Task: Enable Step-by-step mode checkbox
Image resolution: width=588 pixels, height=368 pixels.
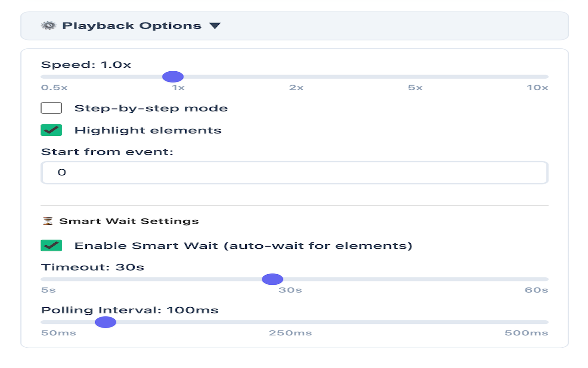Action: tap(51, 109)
